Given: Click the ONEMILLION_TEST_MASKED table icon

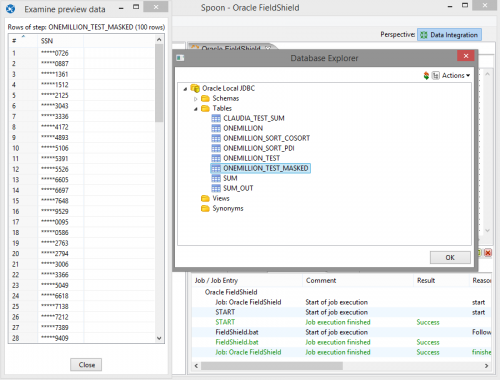Looking at the screenshot, I should 216,168.
